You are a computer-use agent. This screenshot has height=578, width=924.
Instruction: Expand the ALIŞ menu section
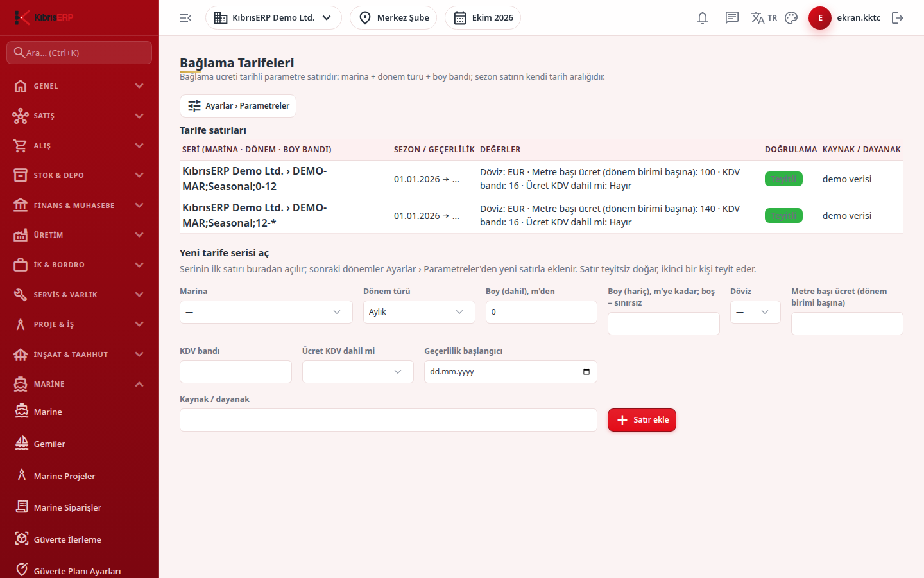[x=80, y=146]
